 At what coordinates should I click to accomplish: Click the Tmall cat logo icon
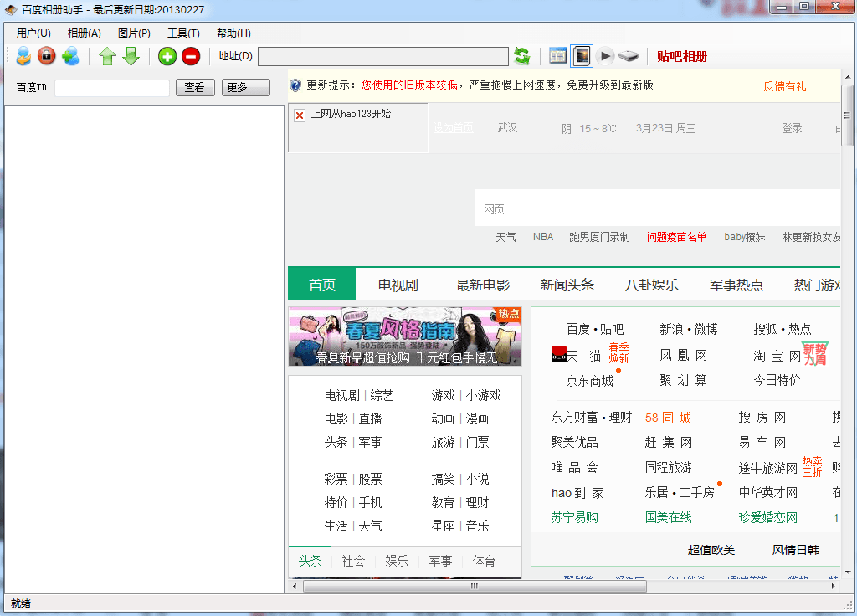point(558,354)
